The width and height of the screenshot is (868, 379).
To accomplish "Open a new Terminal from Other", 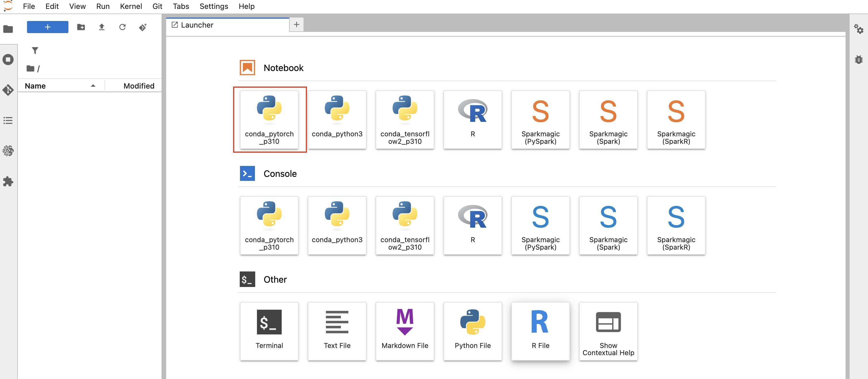I will [x=269, y=331].
